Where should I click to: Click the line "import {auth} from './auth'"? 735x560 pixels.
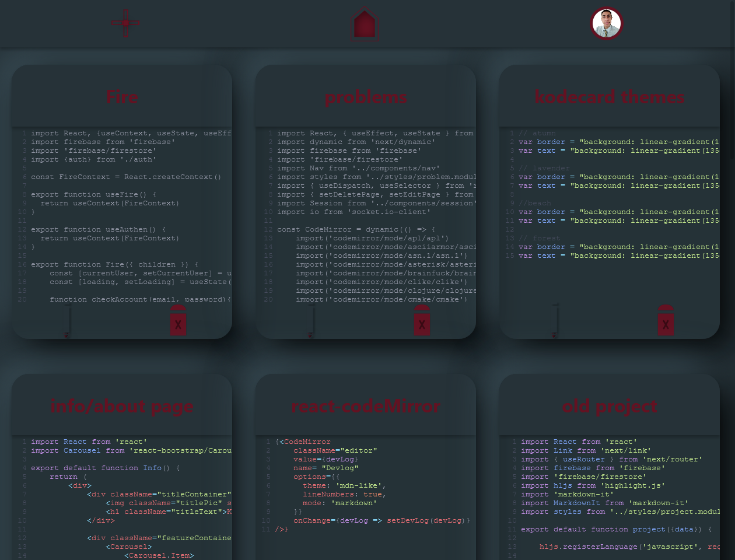click(x=94, y=159)
